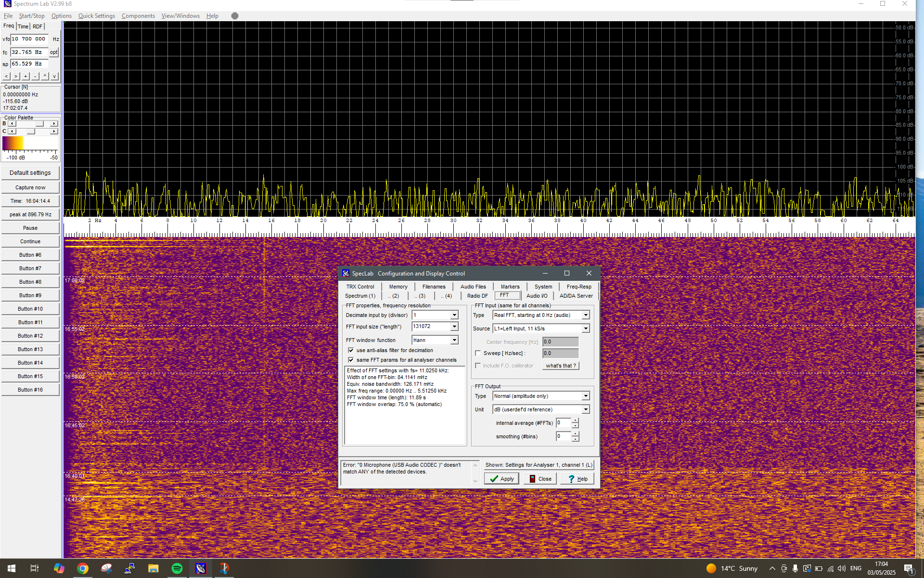Click the red door icon on the Close button
924x578 pixels.
click(x=532, y=479)
